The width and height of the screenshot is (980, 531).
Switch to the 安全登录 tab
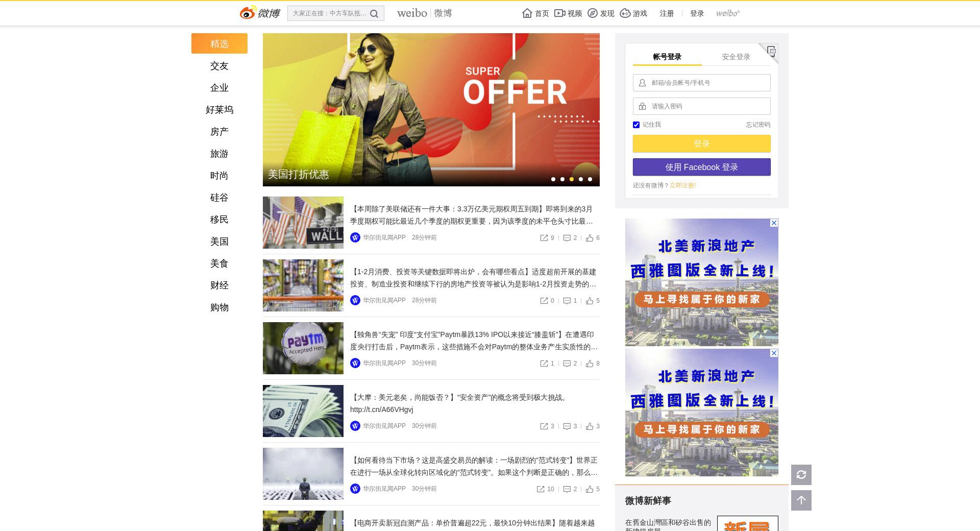click(736, 57)
